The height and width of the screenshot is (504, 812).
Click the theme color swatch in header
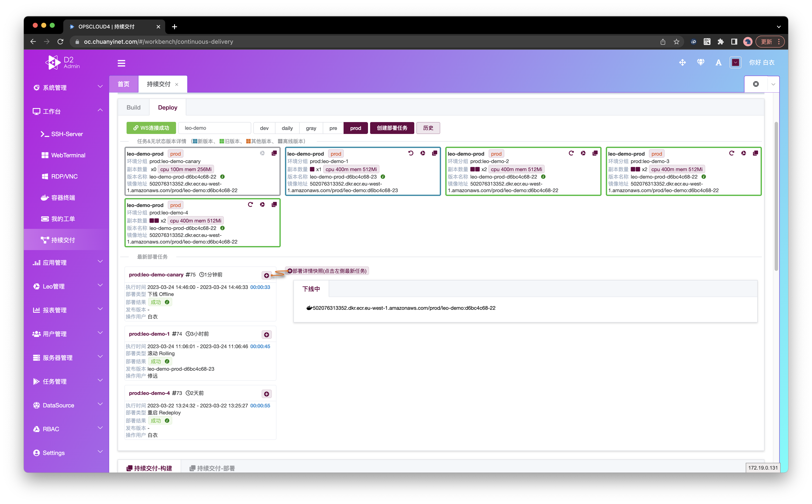735,62
